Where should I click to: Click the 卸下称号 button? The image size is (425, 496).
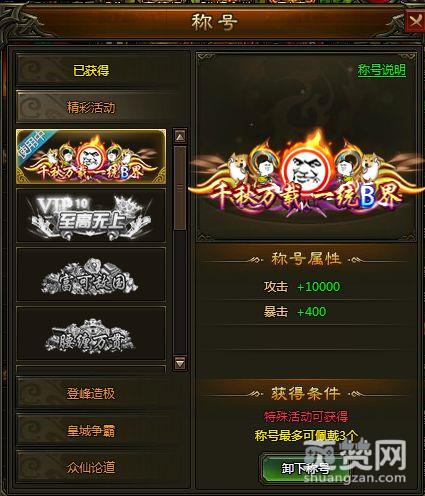(x=306, y=468)
